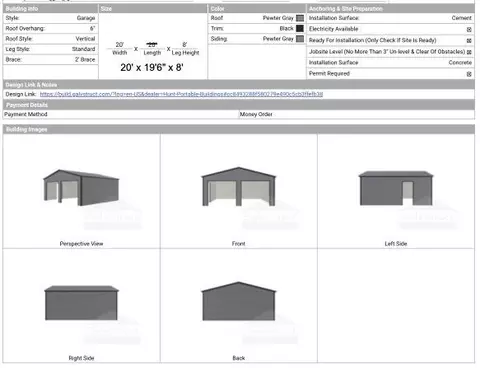
Task: Click the 'Siding:' label
Action: pyautogui.click(x=219, y=39)
